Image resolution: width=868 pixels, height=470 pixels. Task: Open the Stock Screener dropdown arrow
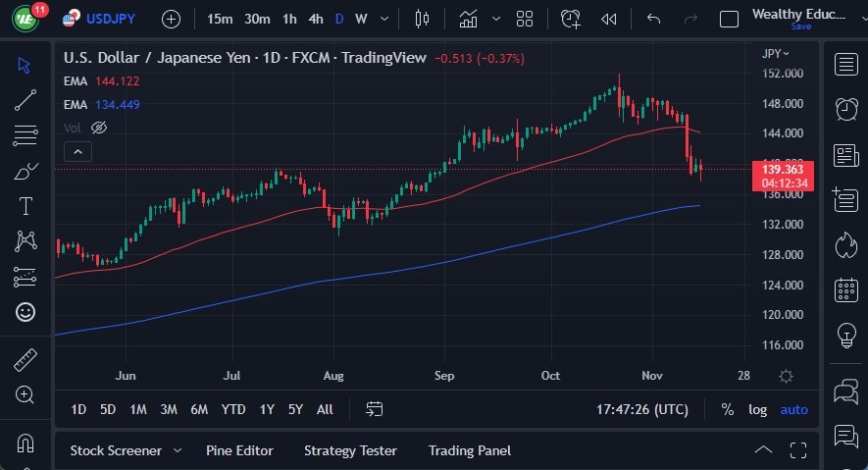[178, 450]
